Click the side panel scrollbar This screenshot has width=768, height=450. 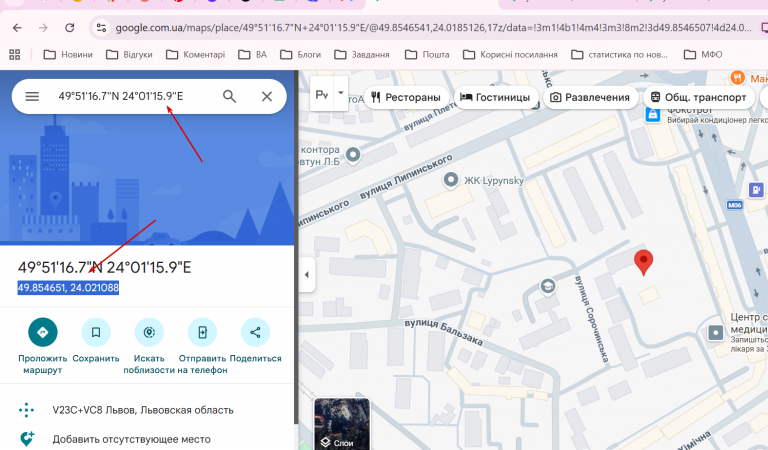point(296,245)
